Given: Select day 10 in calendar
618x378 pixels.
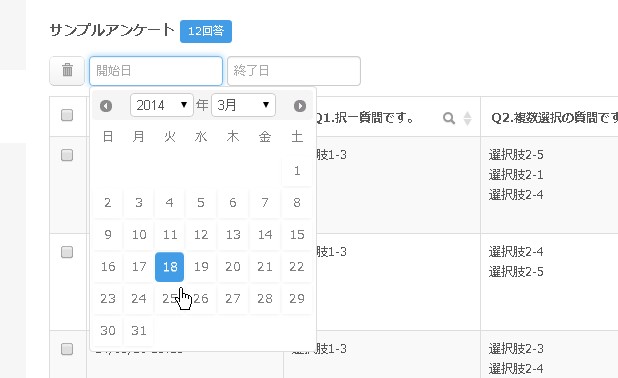Looking at the screenshot, I should point(139,235).
